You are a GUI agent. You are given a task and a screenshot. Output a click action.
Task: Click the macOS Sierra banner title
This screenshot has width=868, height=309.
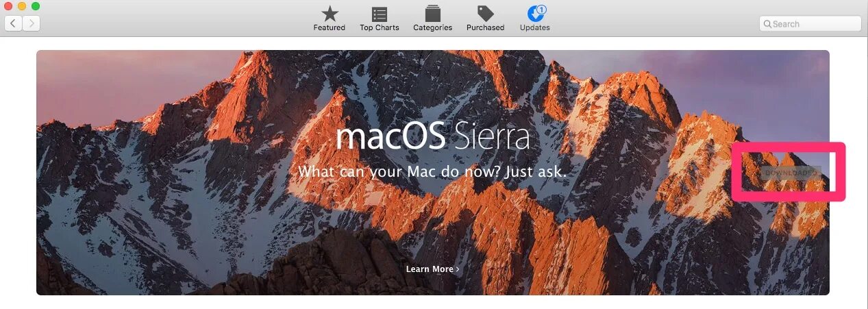(433, 137)
